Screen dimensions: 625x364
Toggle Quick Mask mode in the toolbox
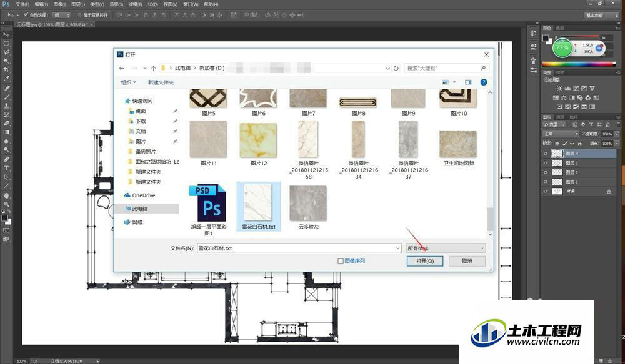(6, 230)
